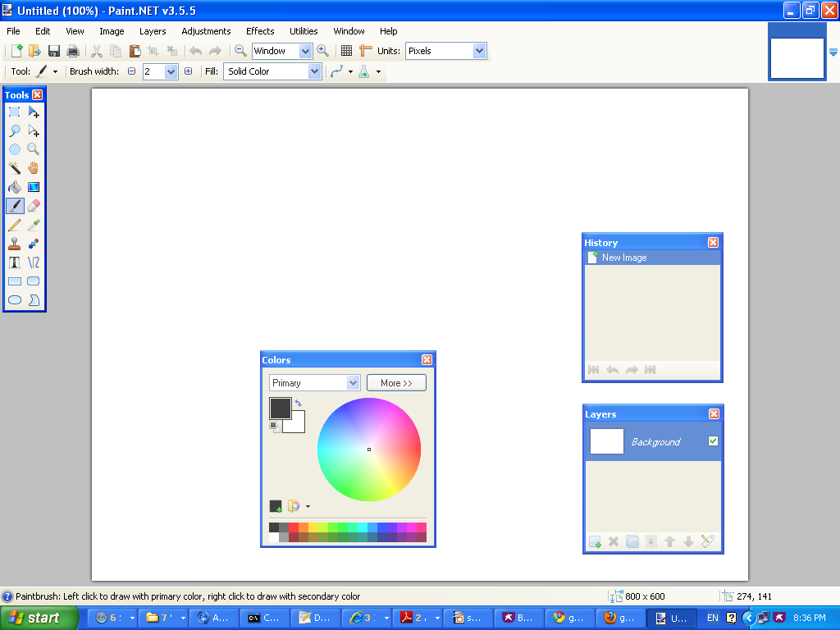Expand the blending mode dropdown
The image size is (840, 630).
379,72
